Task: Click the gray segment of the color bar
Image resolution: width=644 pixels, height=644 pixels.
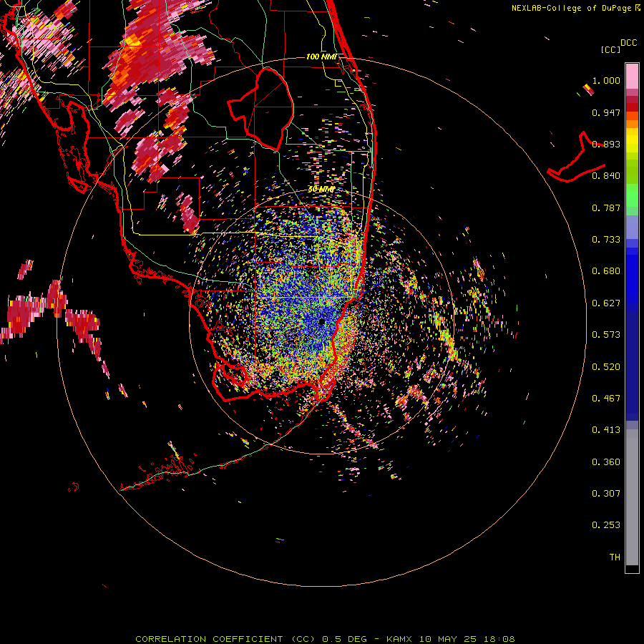Action: 632,497
